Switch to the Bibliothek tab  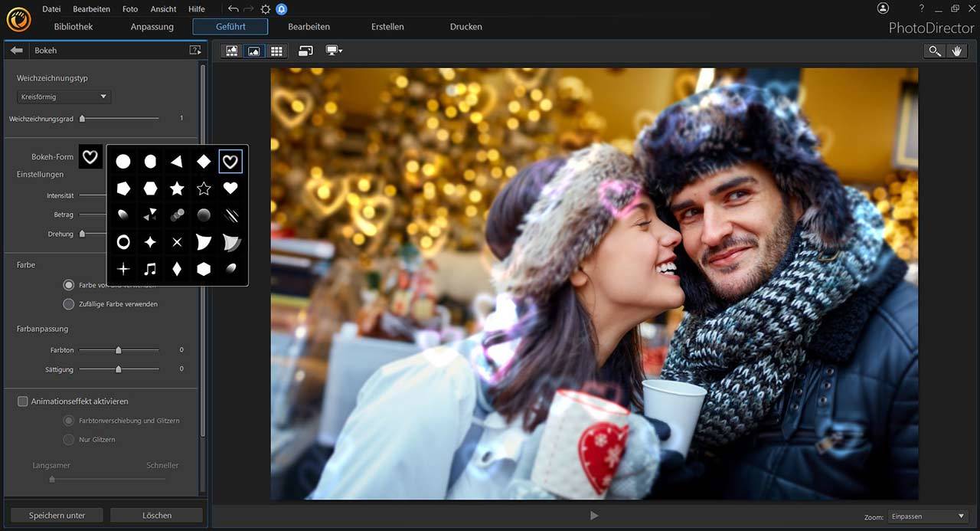[x=73, y=27]
